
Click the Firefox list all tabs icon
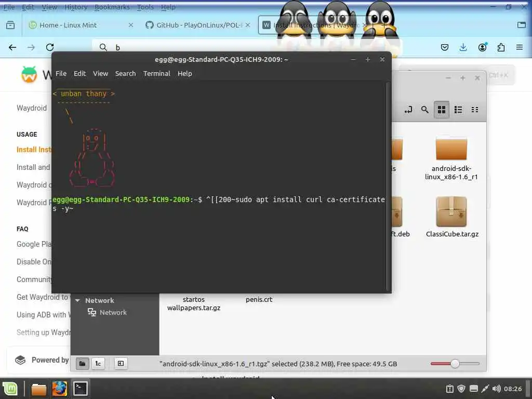click(522, 25)
